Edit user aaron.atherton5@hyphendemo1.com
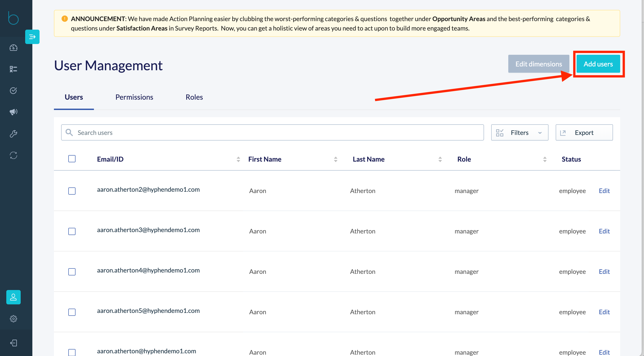The height and width of the screenshot is (356, 644). tap(604, 312)
